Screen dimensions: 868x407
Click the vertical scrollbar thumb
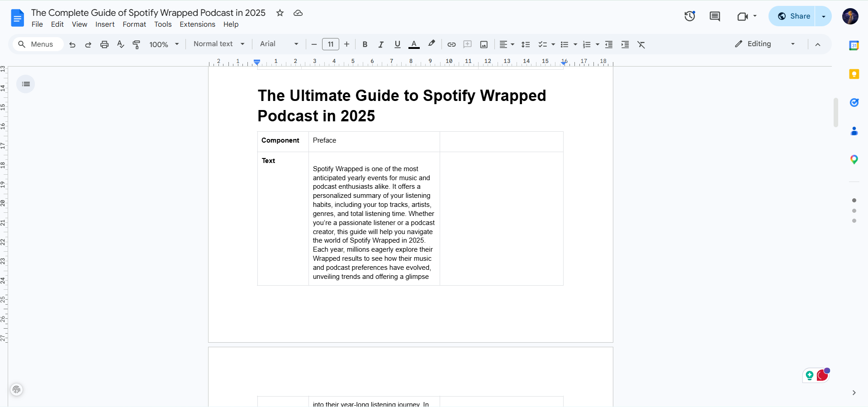(836, 112)
